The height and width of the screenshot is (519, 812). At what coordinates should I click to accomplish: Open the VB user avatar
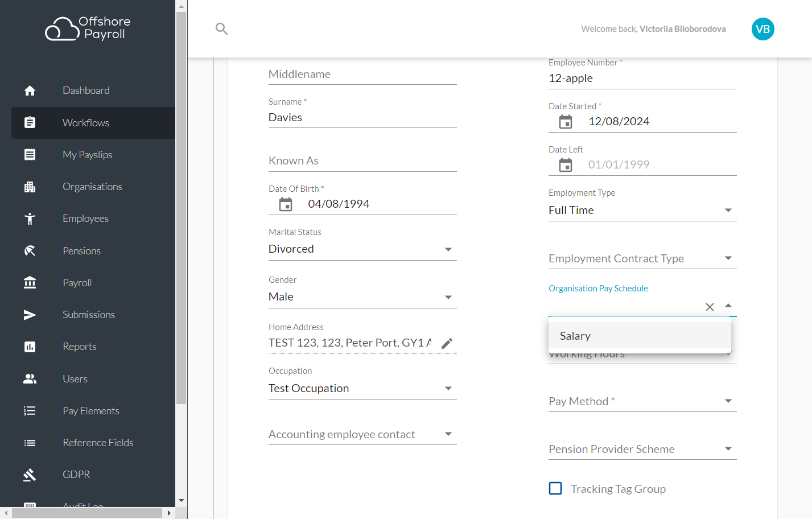click(x=762, y=29)
